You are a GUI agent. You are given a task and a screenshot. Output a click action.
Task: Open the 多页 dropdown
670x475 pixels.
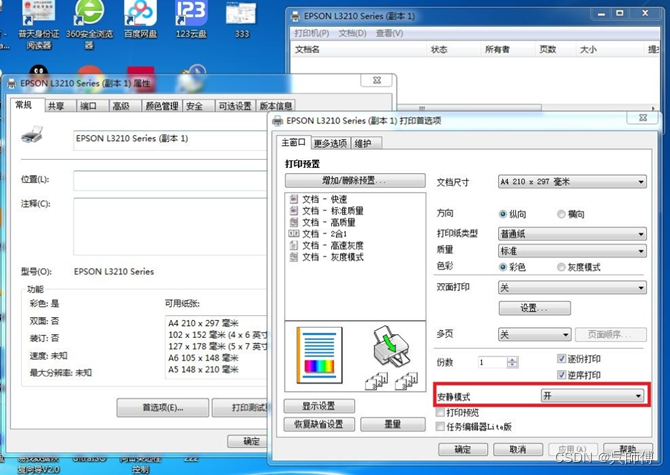535,334
